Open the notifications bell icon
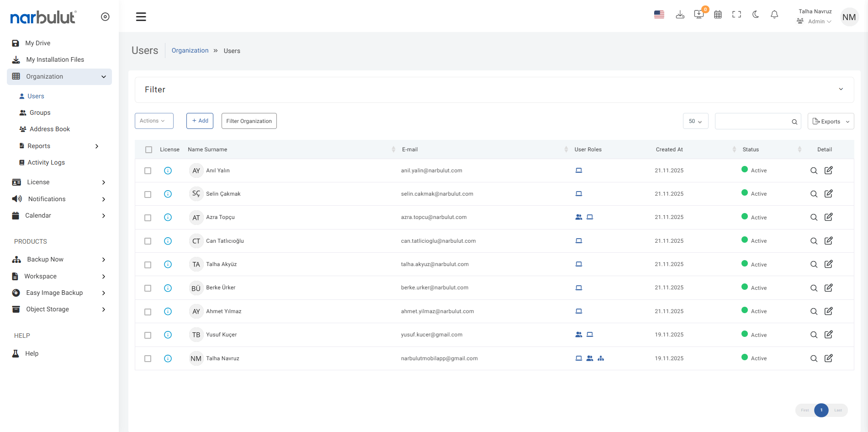 (774, 15)
